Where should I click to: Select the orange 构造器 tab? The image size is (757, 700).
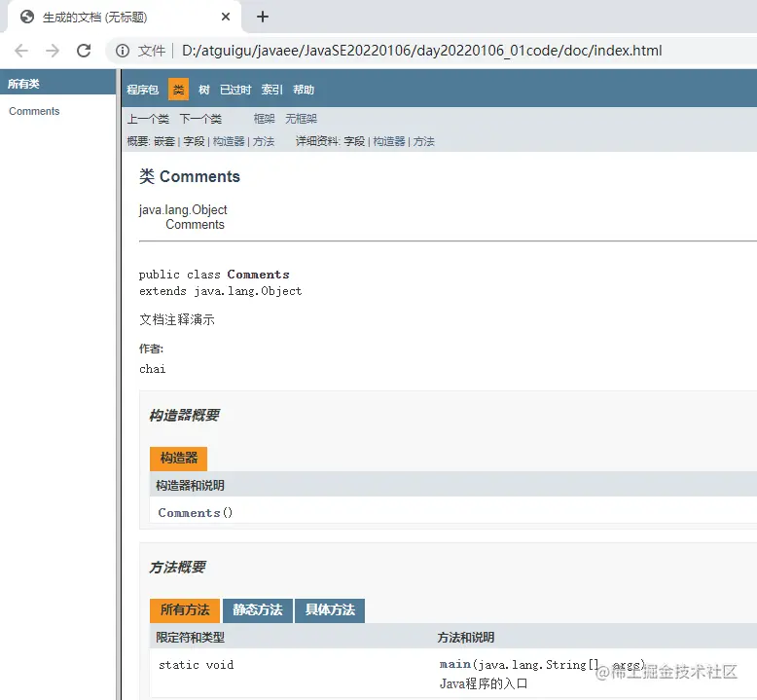pos(179,458)
